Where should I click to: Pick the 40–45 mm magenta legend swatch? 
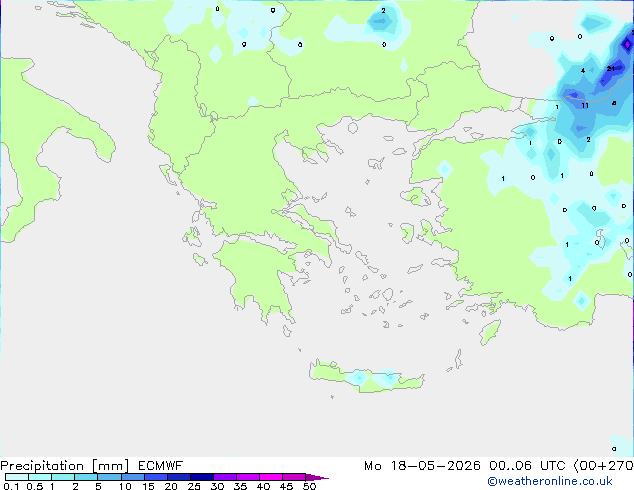click(271, 477)
